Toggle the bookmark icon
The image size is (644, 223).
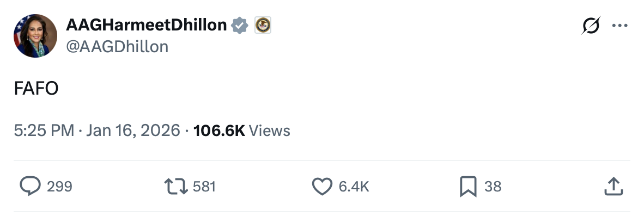click(x=468, y=187)
